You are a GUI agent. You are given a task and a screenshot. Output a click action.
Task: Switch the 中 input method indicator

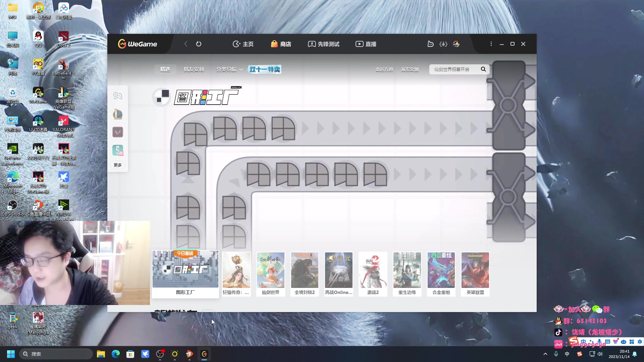coord(567,354)
